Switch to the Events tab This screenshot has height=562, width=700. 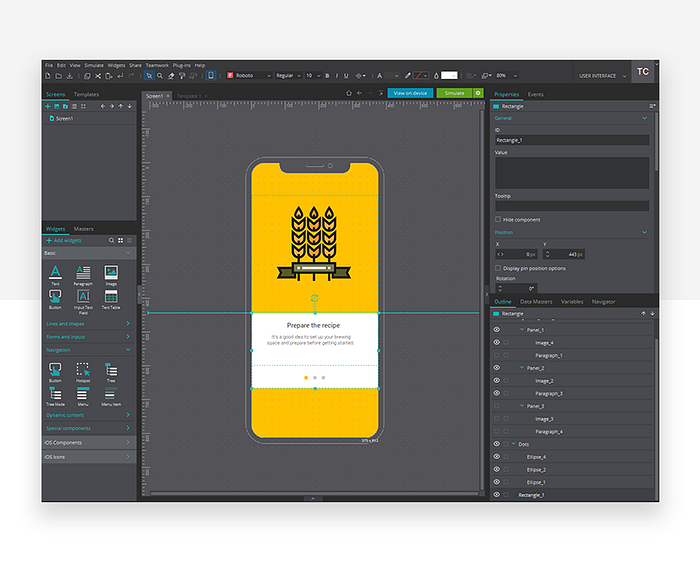point(535,94)
